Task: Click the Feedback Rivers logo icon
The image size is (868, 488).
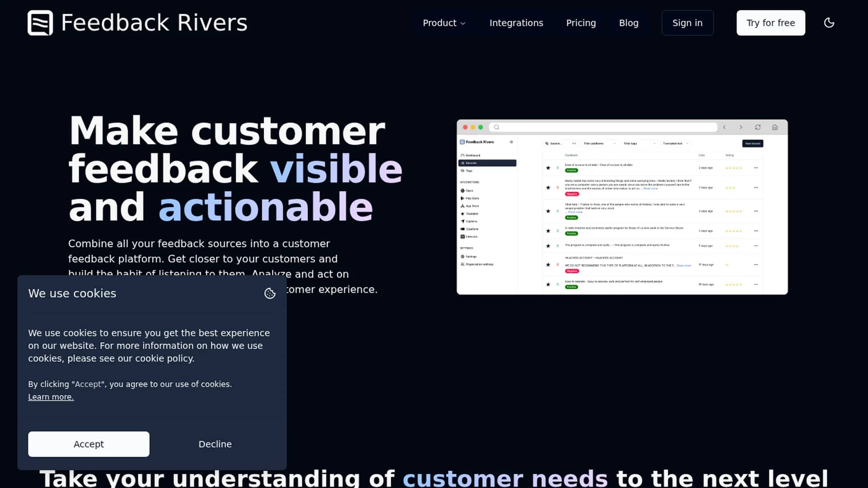Action: pyautogui.click(x=40, y=23)
